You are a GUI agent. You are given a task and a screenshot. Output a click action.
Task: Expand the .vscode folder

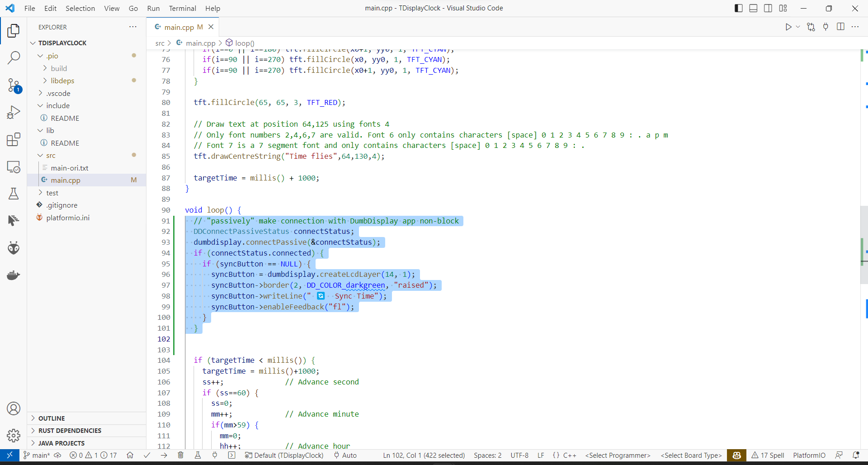(58, 93)
